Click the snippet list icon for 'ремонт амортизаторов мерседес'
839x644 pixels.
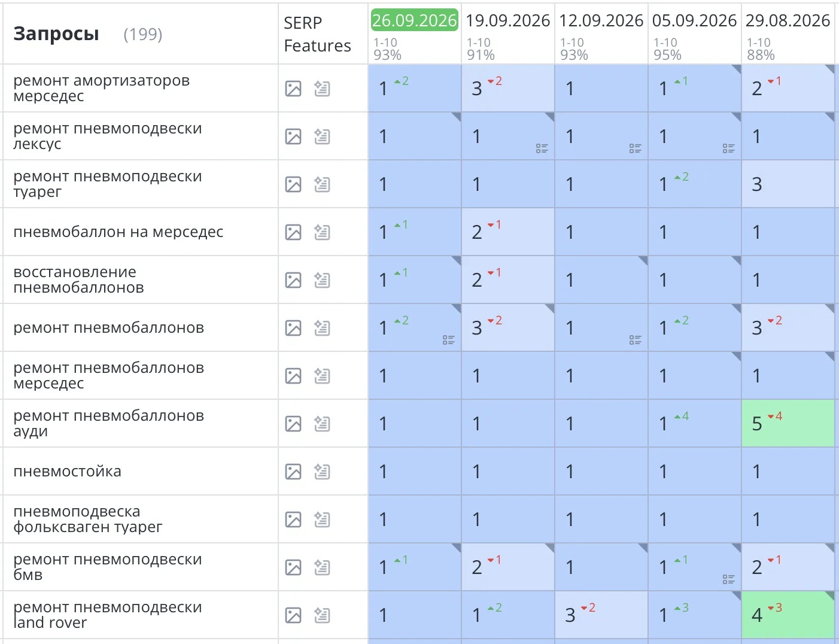tap(322, 89)
